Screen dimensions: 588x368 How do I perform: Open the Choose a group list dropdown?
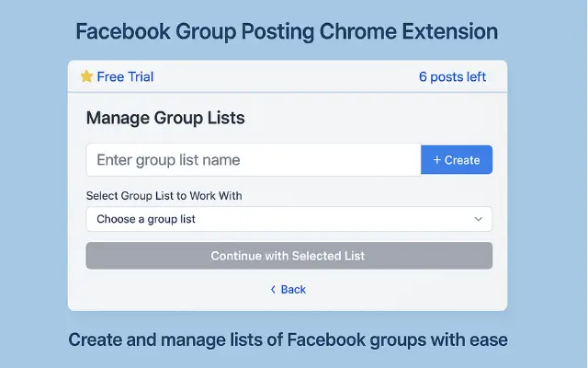click(x=288, y=219)
